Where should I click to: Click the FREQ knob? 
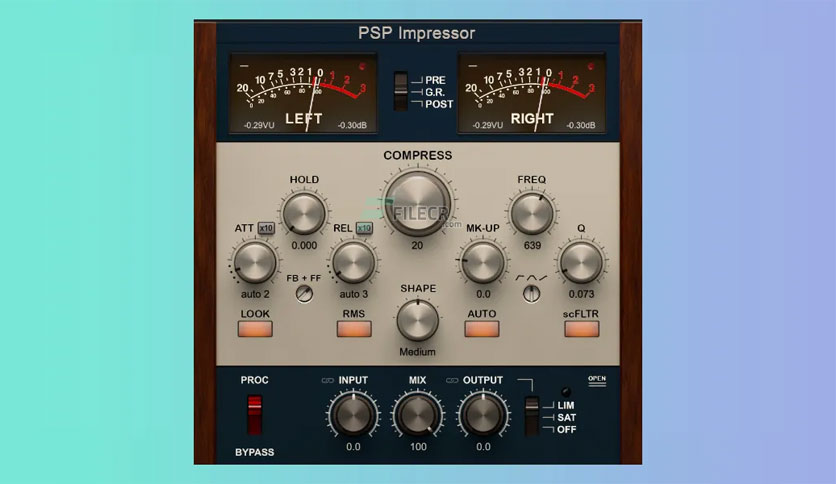532,214
